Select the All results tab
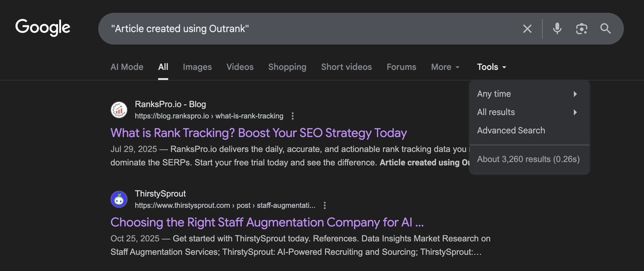This screenshot has width=644, height=271. click(163, 67)
